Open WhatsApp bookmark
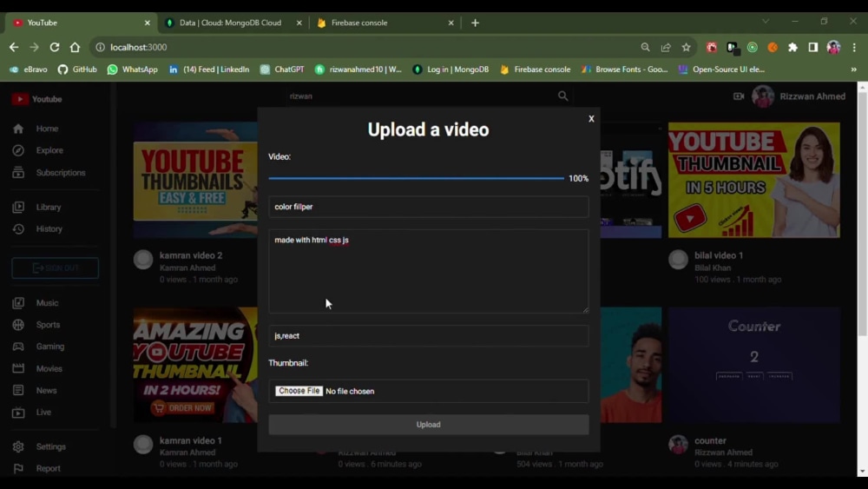Screen dimensions: 868x489 (x=133, y=69)
